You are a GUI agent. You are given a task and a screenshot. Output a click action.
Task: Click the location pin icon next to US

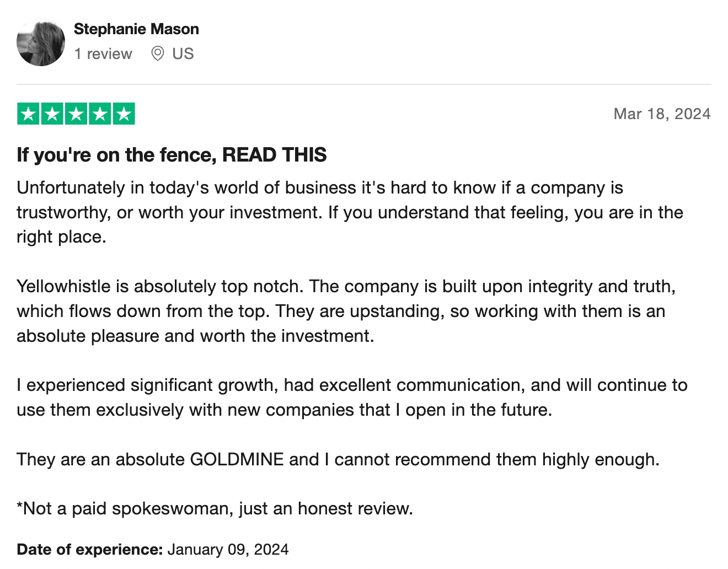[x=157, y=53]
